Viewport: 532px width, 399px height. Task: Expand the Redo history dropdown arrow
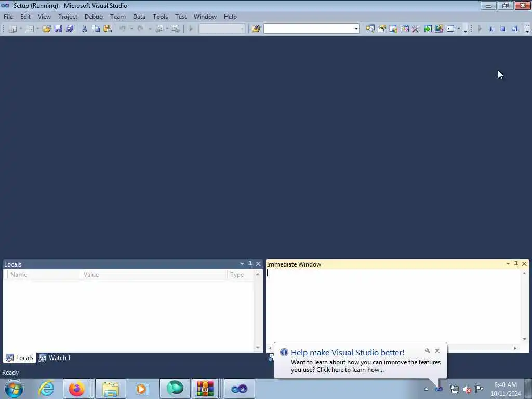tap(150, 29)
